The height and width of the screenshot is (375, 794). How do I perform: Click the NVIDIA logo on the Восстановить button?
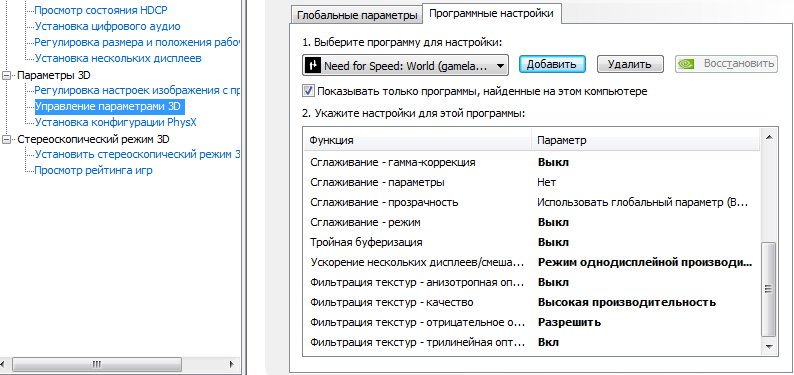pos(687,64)
